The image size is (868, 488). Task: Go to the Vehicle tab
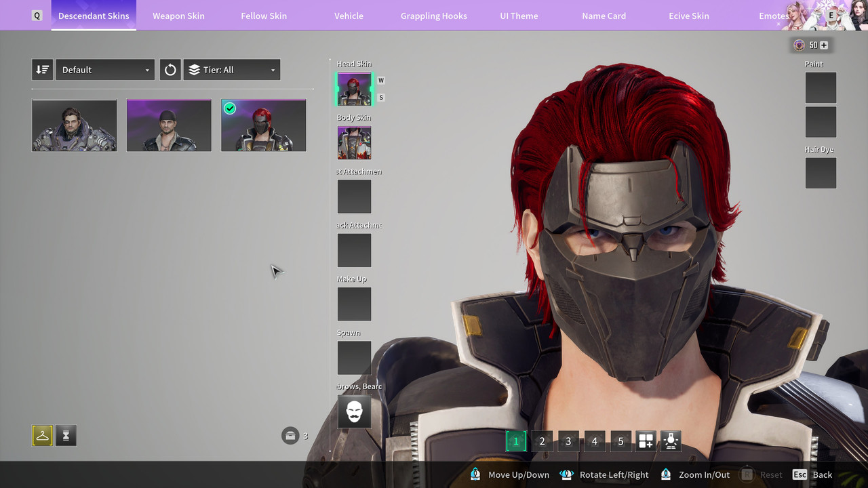[349, 16]
